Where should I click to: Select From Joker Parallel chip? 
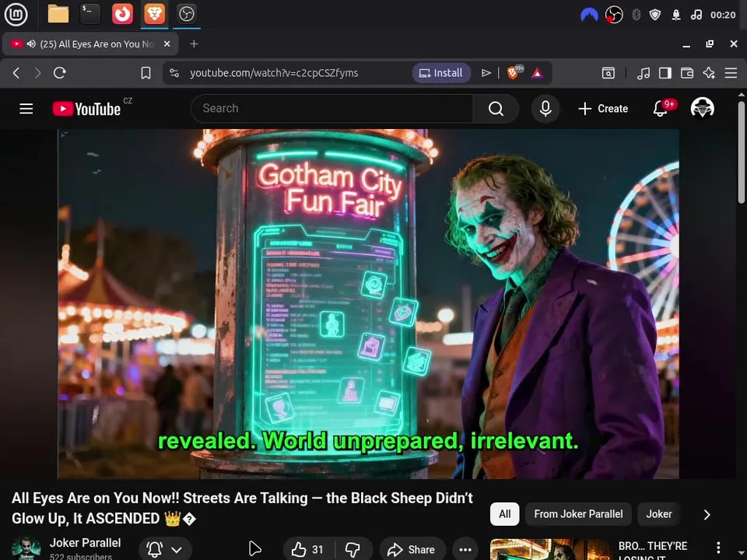coord(578,514)
